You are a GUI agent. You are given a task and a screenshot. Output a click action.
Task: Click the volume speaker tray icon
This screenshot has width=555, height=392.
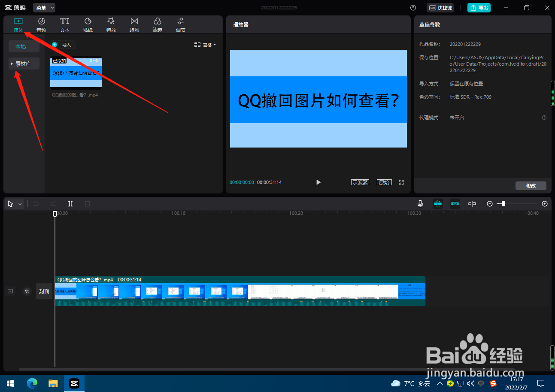(471, 383)
